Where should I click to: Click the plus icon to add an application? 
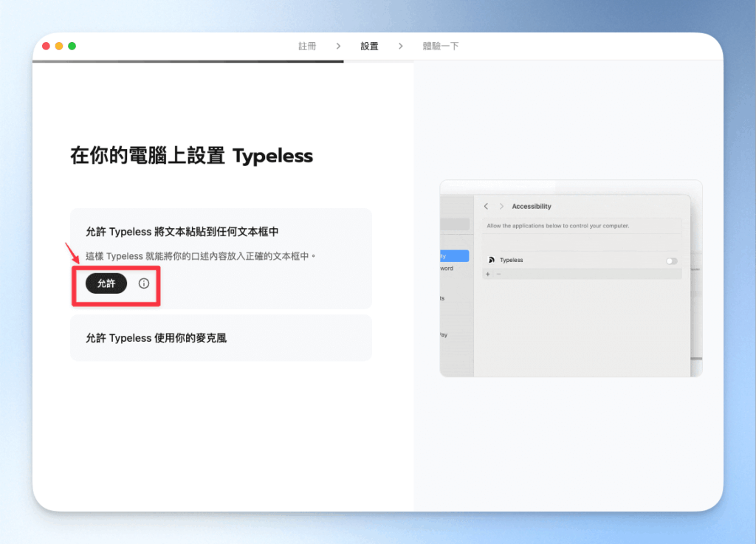coord(487,275)
